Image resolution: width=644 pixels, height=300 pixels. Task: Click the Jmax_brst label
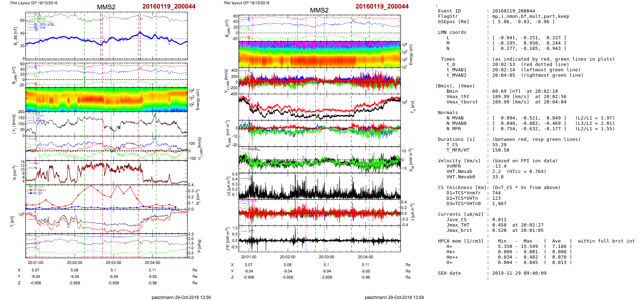click(x=459, y=230)
